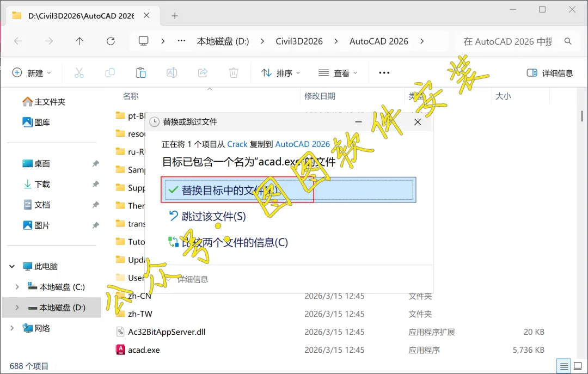Go up one folder level arrow
Screen dimensions: 588x374
(79, 41)
